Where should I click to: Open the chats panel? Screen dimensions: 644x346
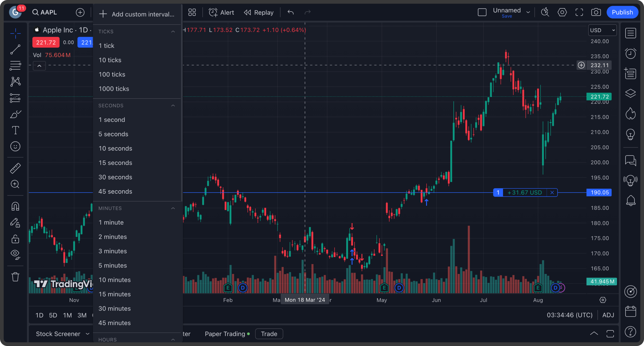(x=630, y=160)
